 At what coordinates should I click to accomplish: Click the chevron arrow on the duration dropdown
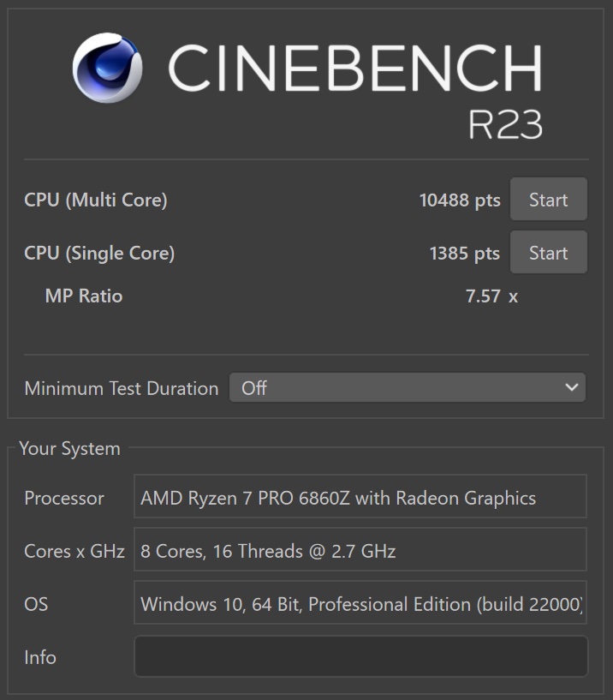tap(572, 388)
